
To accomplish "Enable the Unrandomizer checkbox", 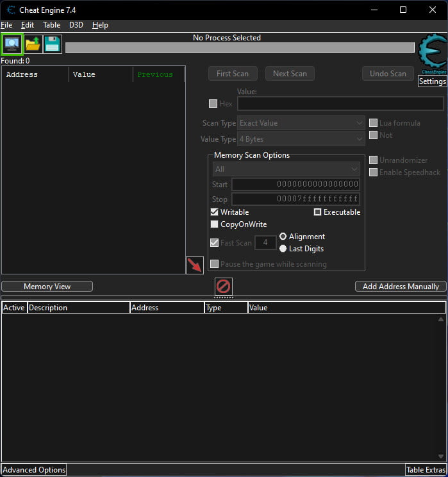I will [373, 160].
